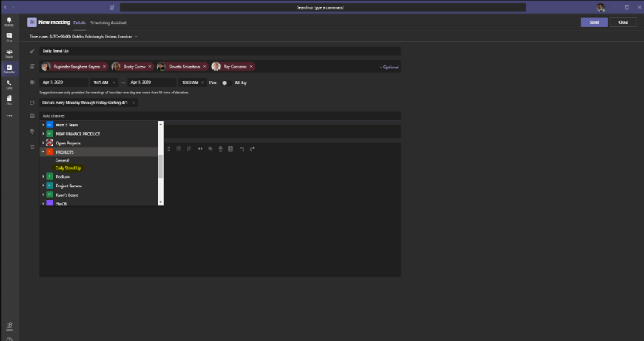
Task: Remove attendee Rupinder Sanghera-Sayers
Action: pyautogui.click(x=104, y=67)
